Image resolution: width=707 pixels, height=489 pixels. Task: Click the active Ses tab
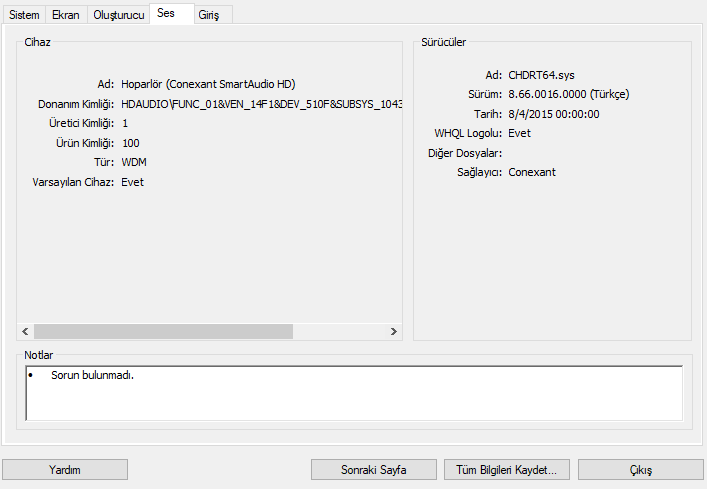tap(167, 14)
